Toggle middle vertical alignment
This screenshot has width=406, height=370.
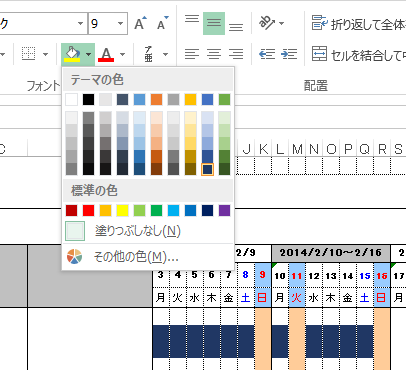214,23
